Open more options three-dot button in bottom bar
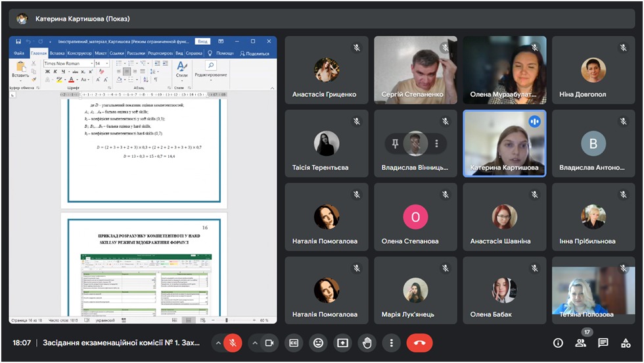 tap(391, 343)
